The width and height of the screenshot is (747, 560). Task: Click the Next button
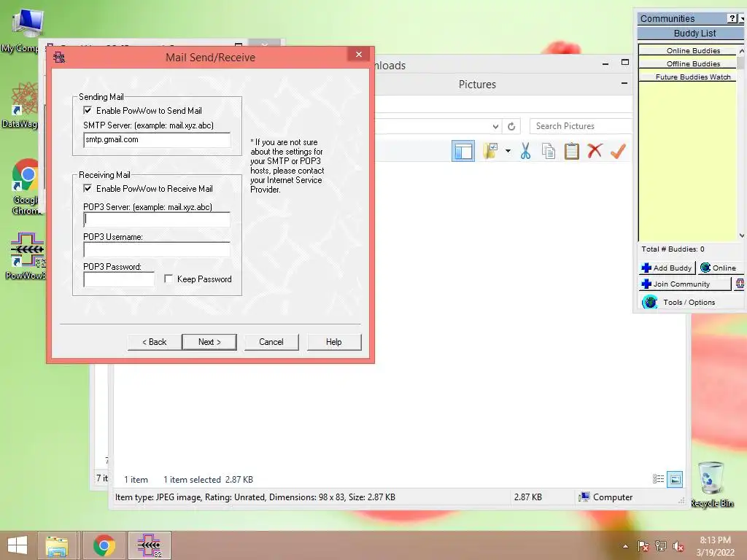[209, 342]
